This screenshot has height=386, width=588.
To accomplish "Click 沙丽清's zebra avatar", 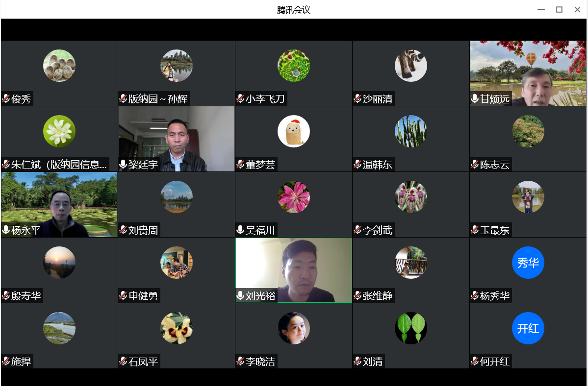I will point(411,66).
